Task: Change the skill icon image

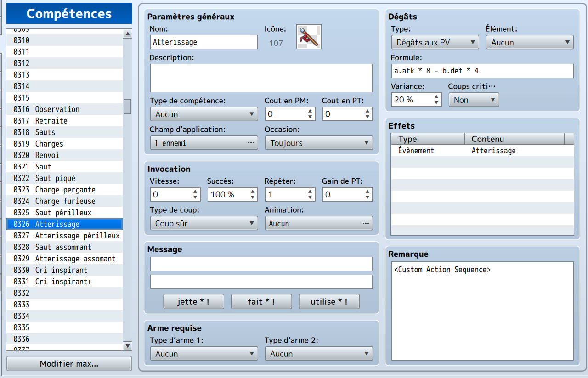Action: point(309,36)
